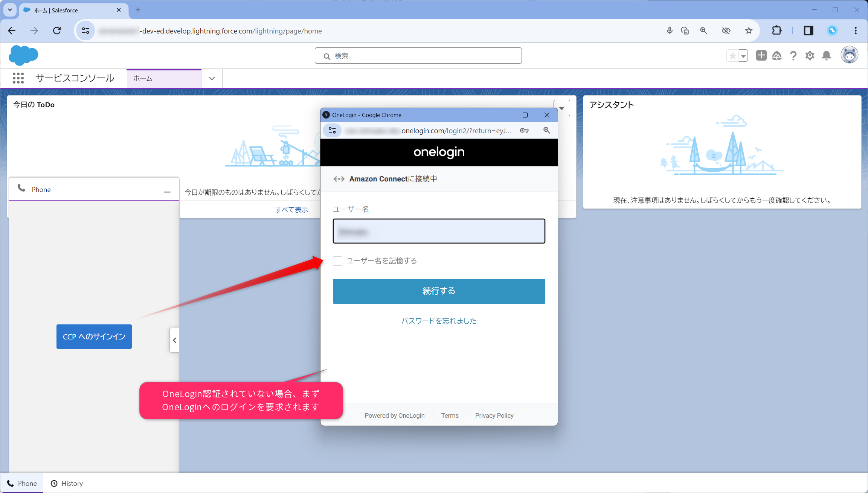Open Privacy Policy link
868x493 pixels.
click(494, 415)
